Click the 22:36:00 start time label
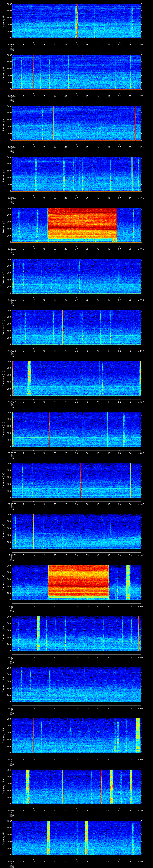The image size is (153, 868). [12, 300]
